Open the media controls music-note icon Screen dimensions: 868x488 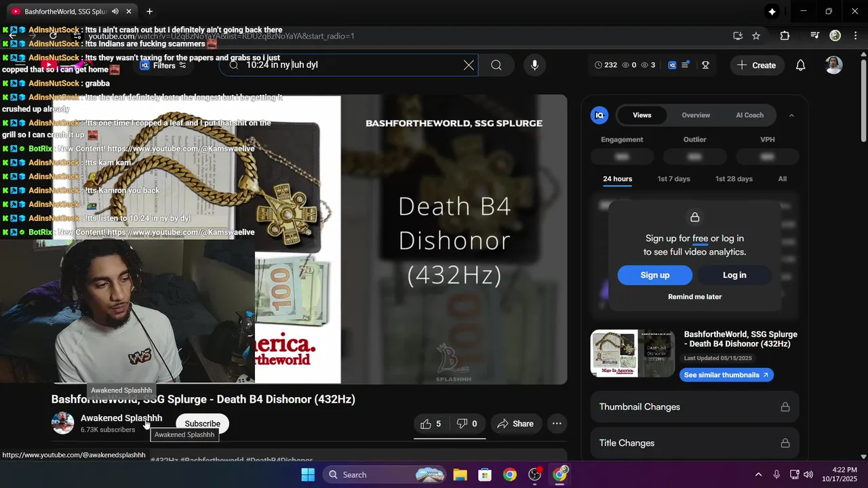pyautogui.click(x=815, y=36)
